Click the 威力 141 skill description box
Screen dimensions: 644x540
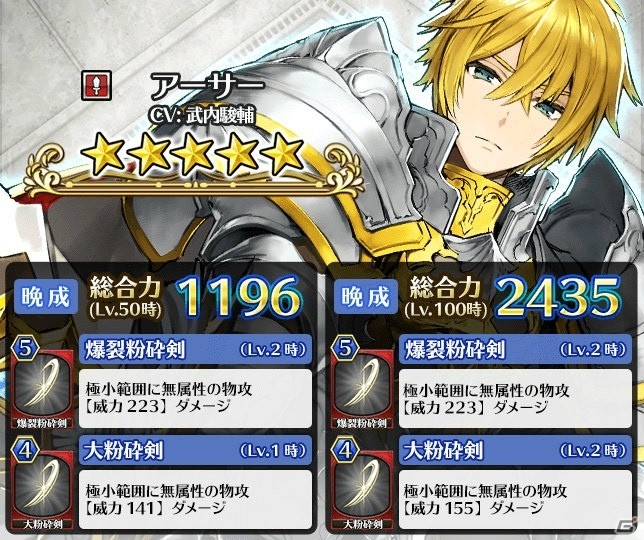tap(196, 499)
